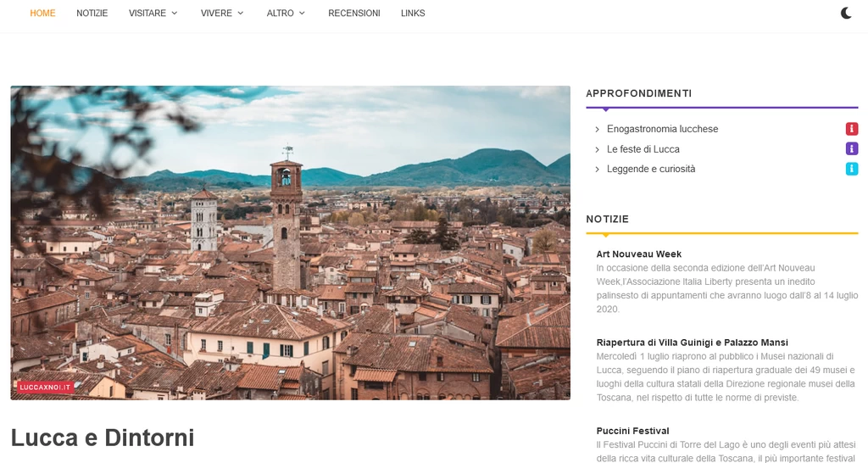The height and width of the screenshot is (463, 868).
Task: Click the purple info icon beside Le feste di Lucca
Action: click(x=851, y=148)
